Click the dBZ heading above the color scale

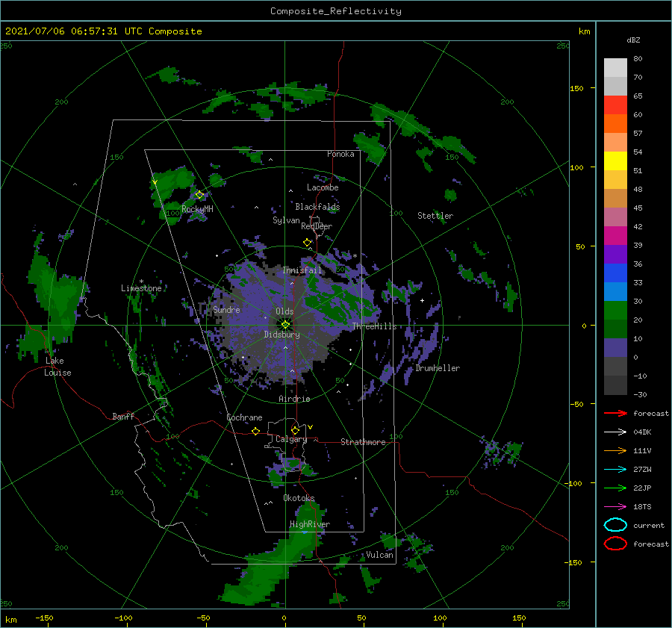point(633,40)
